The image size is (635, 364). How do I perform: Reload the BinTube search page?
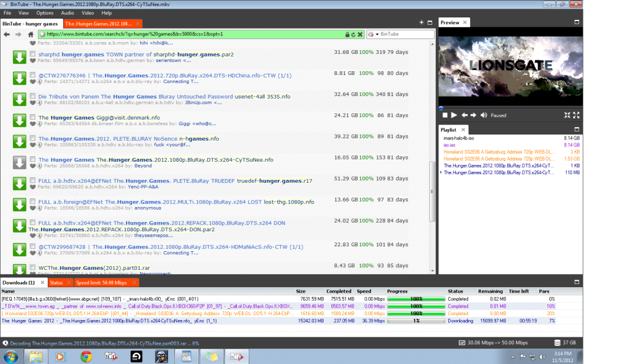[353, 34]
